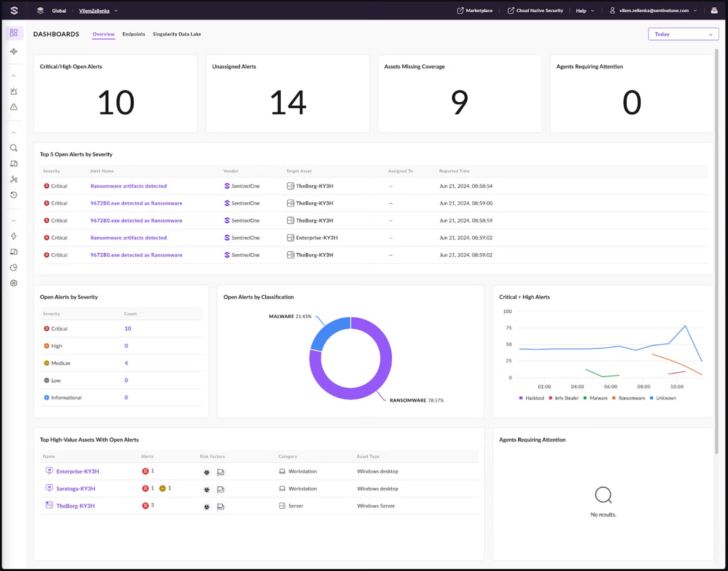Click the network graph icon in sidebar
The image size is (728, 571).
[x=14, y=179]
